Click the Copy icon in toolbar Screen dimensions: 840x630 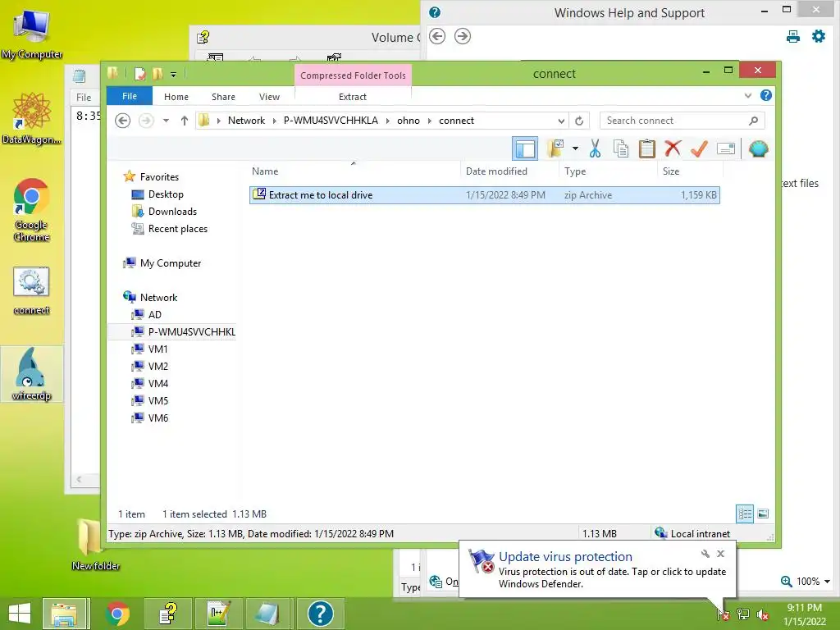coord(621,148)
